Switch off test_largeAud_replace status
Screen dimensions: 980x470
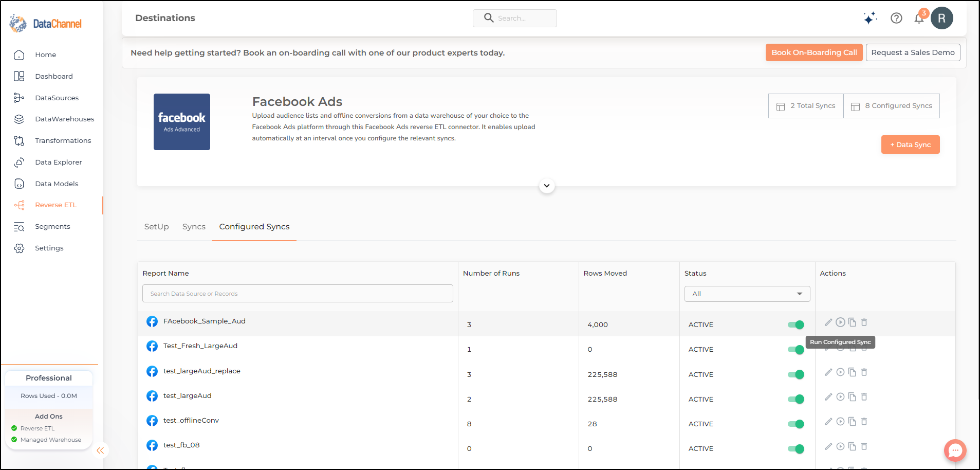click(x=796, y=374)
